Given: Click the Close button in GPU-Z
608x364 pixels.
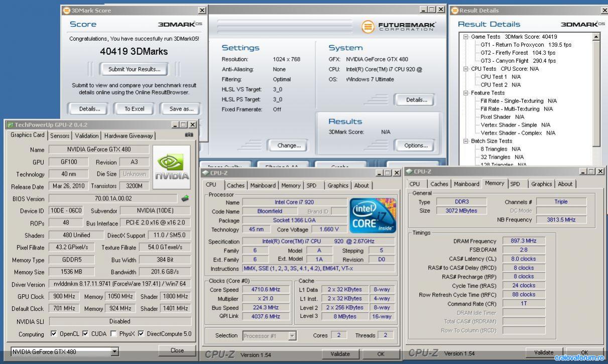Looking at the screenshot, I should (x=177, y=350).
